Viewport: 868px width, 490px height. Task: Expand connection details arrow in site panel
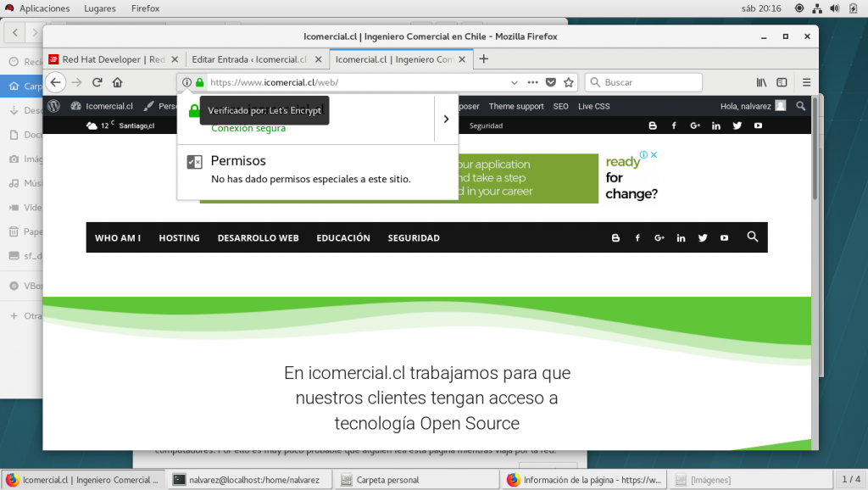tap(446, 119)
